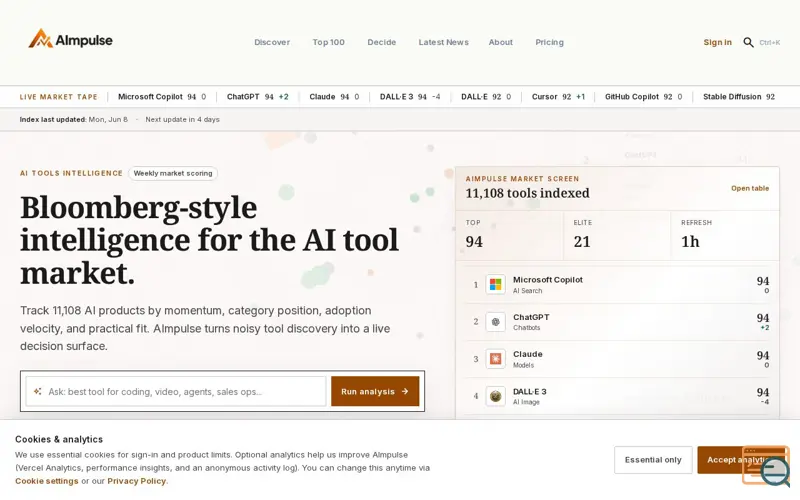Viewport: 800px width, 500px height.
Task: Open the About page
Action: [501, 42]
